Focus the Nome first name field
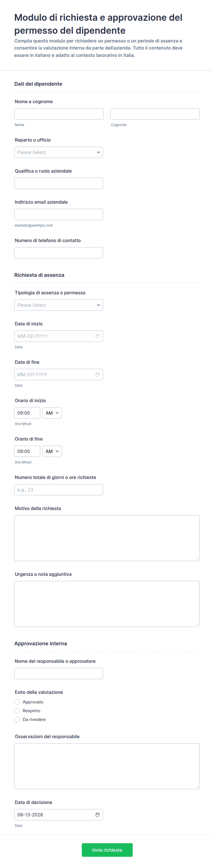Viewport: 212px width, 868px height. 59,114
